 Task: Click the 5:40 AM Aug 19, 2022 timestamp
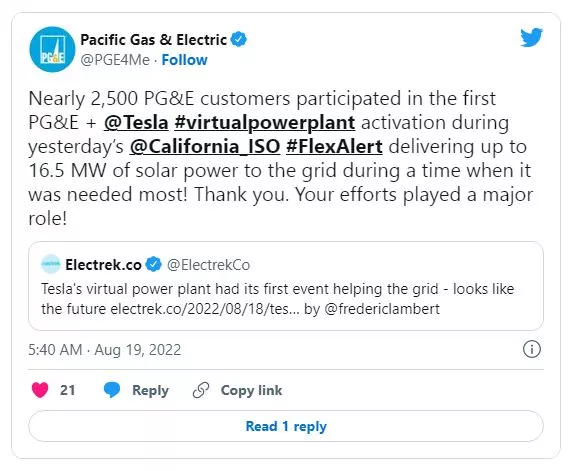105,350
